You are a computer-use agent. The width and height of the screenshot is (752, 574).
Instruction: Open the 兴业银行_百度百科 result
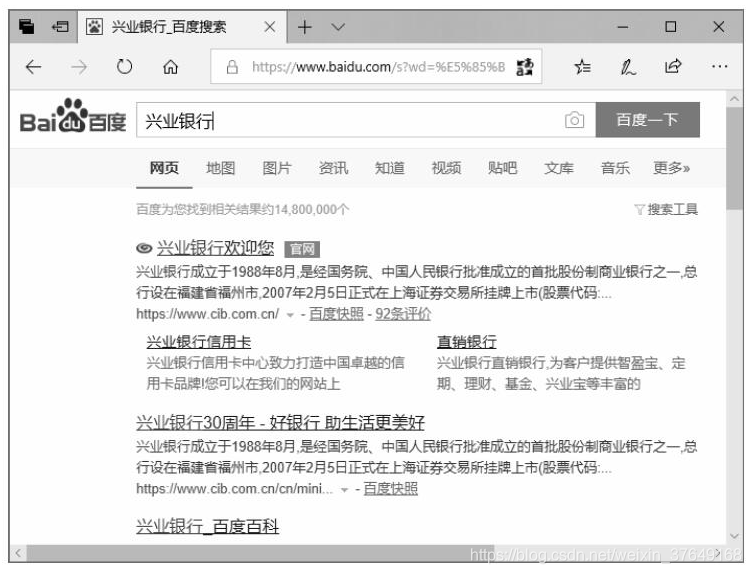(207, 527)
